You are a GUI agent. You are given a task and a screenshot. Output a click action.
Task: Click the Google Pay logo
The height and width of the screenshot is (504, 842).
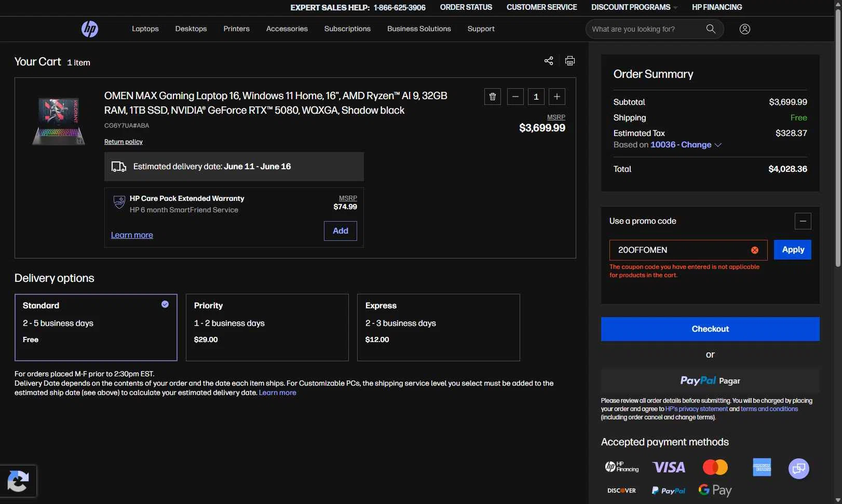tap(715, 490)
